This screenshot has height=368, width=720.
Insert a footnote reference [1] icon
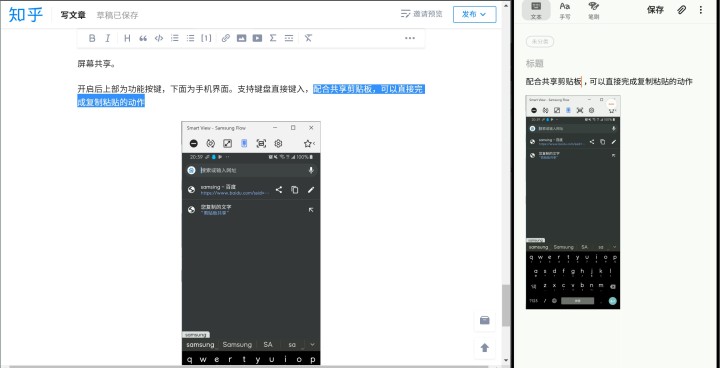tap(206, 39)
